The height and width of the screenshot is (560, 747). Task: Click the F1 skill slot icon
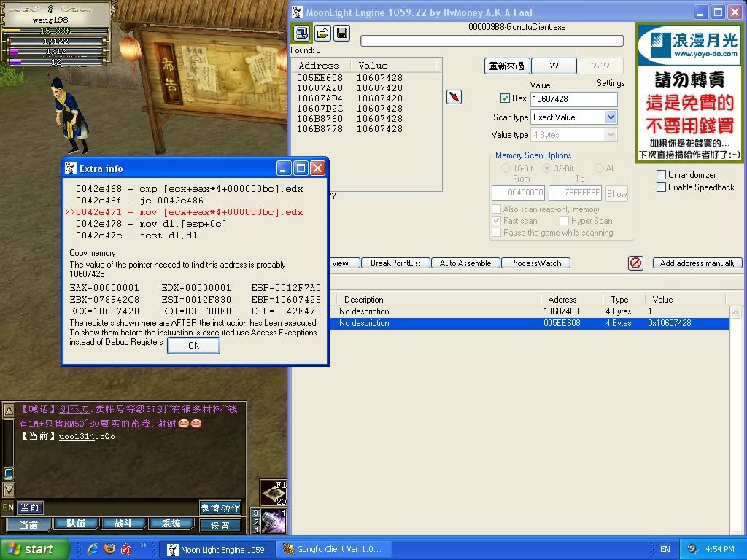[x=275, y=493]
